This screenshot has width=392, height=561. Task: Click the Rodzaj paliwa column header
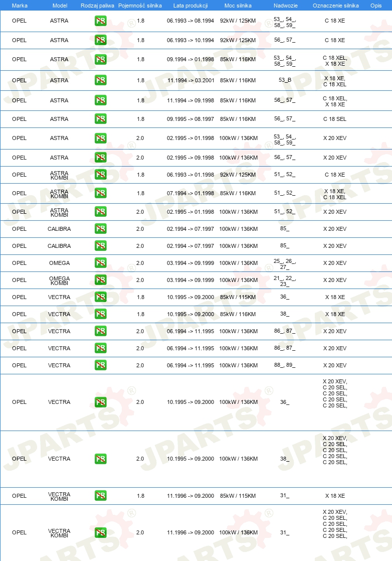[97, 6]
